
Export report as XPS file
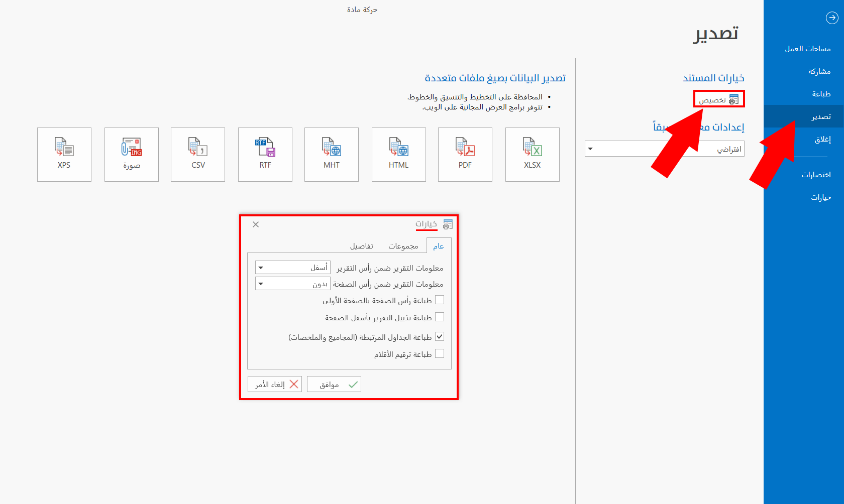(x=64, y=155)
